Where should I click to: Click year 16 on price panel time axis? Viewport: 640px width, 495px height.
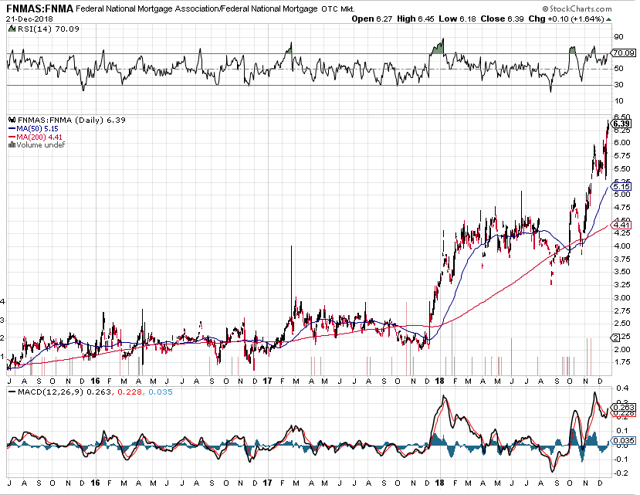coord(95,381)
